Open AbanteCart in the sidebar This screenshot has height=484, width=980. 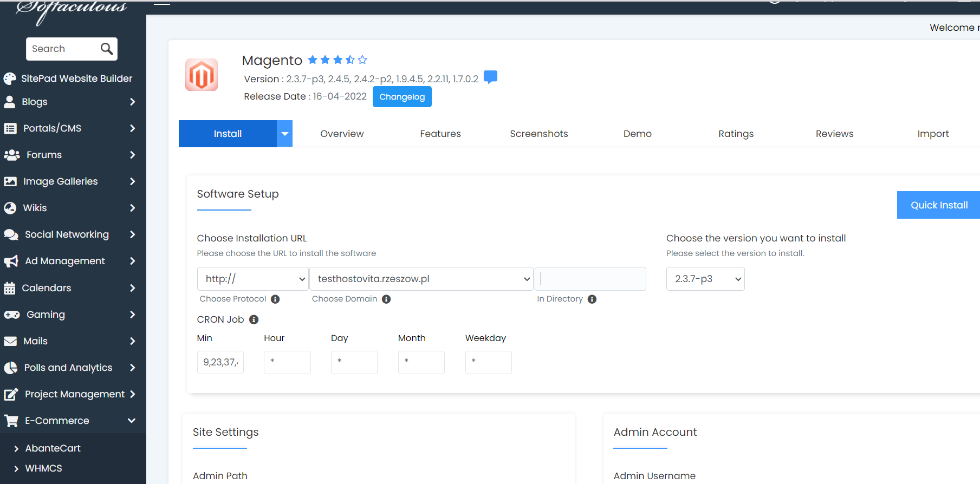pos(53,448)
